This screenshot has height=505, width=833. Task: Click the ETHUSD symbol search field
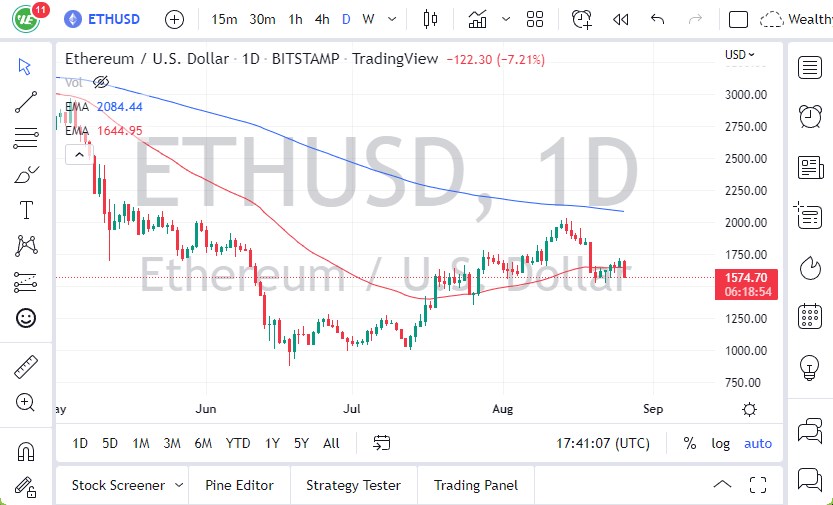(114, 19)
